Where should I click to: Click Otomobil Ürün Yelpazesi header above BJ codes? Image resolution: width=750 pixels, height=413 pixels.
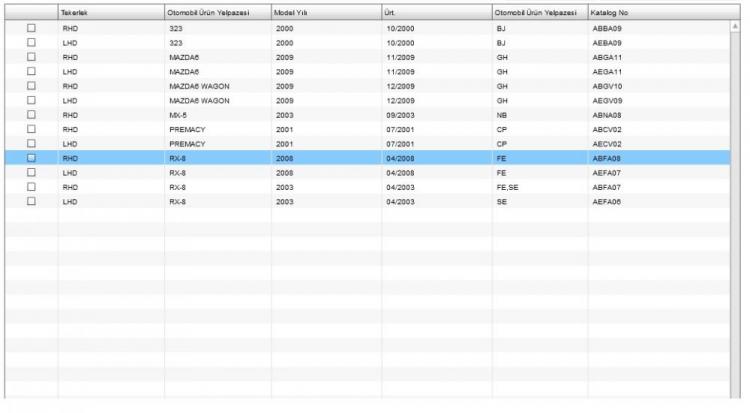click(540, 13)
